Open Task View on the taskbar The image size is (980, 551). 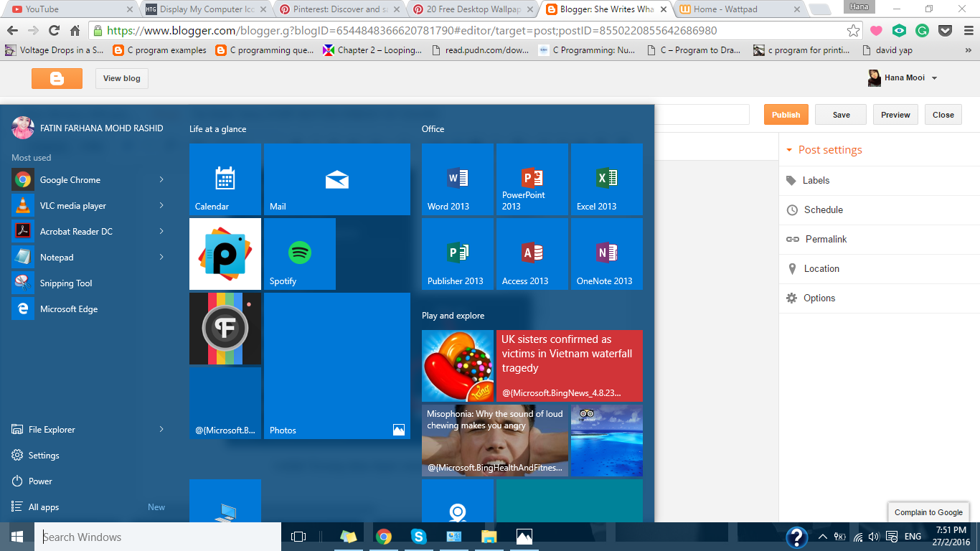298,537
